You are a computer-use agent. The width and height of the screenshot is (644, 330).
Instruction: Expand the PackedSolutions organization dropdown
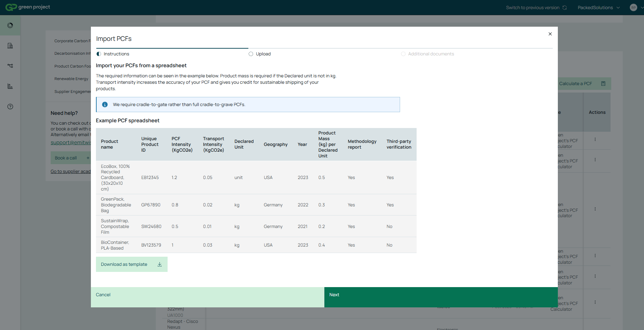(598, 7)
